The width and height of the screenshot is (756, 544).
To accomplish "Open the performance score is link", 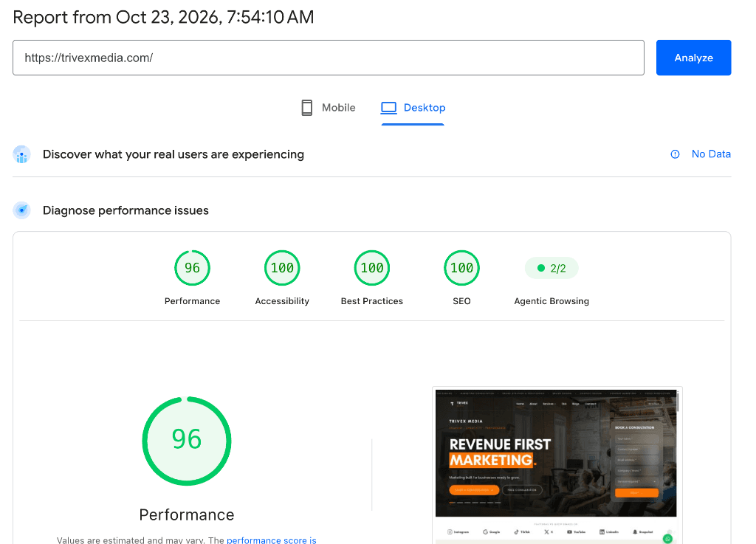I will [272, 540].
